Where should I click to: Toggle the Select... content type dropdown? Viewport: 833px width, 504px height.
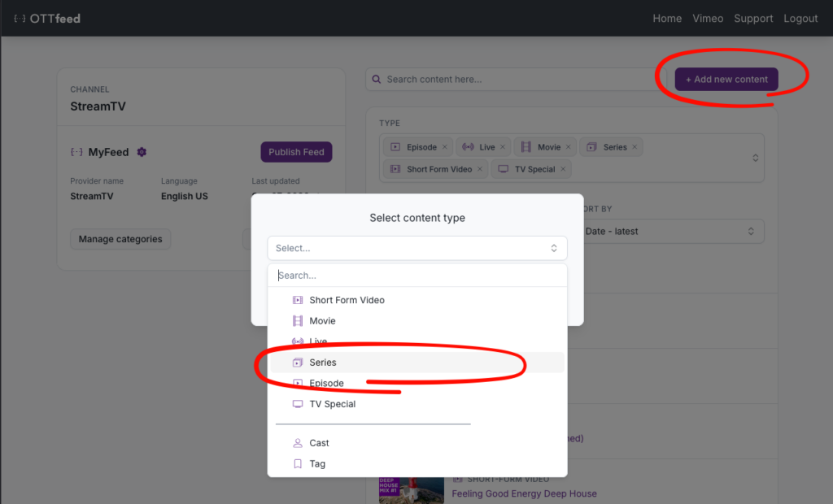click(417, 248)
